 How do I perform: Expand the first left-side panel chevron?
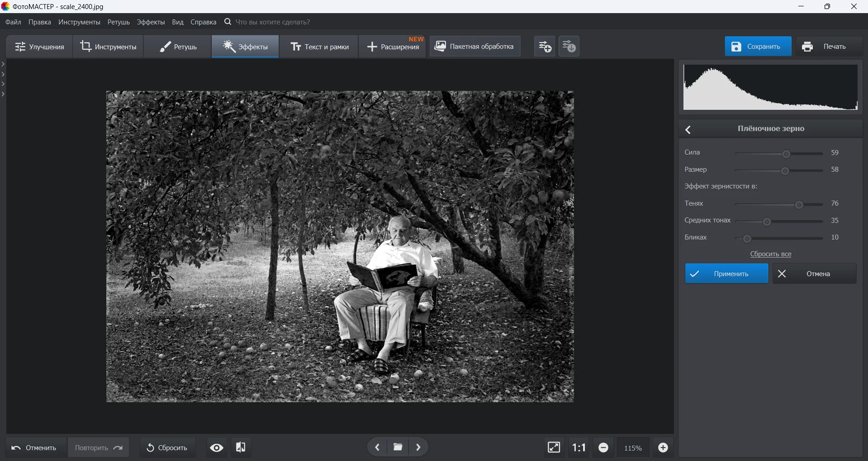3,64
